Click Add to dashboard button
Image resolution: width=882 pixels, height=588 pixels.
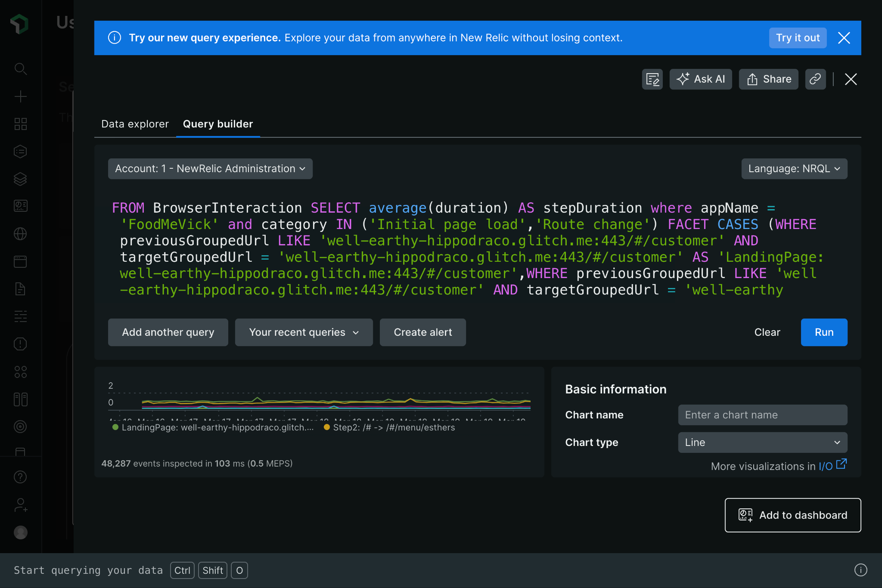click(793, 515)
